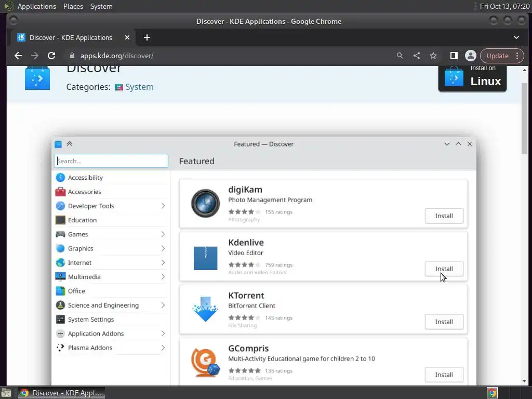Click the Internet globe icon

point(60,262)
